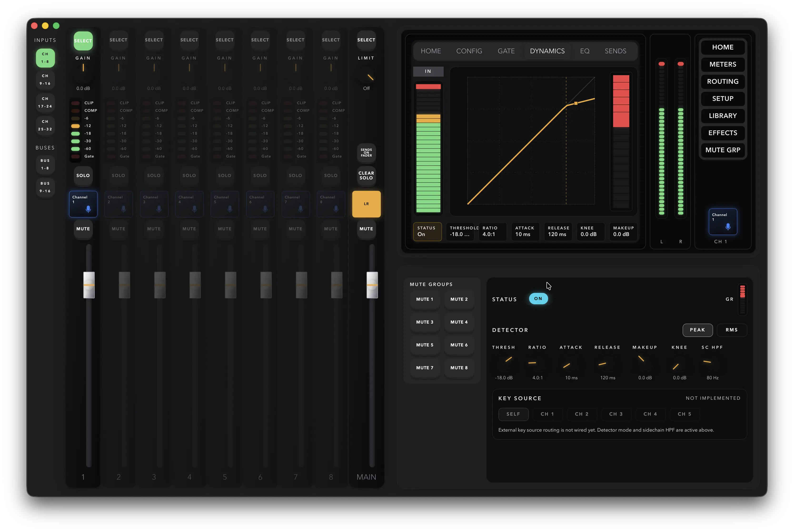Activate MUTE 6 group
This screenshot has width=794, height=532.
(459, 345)
